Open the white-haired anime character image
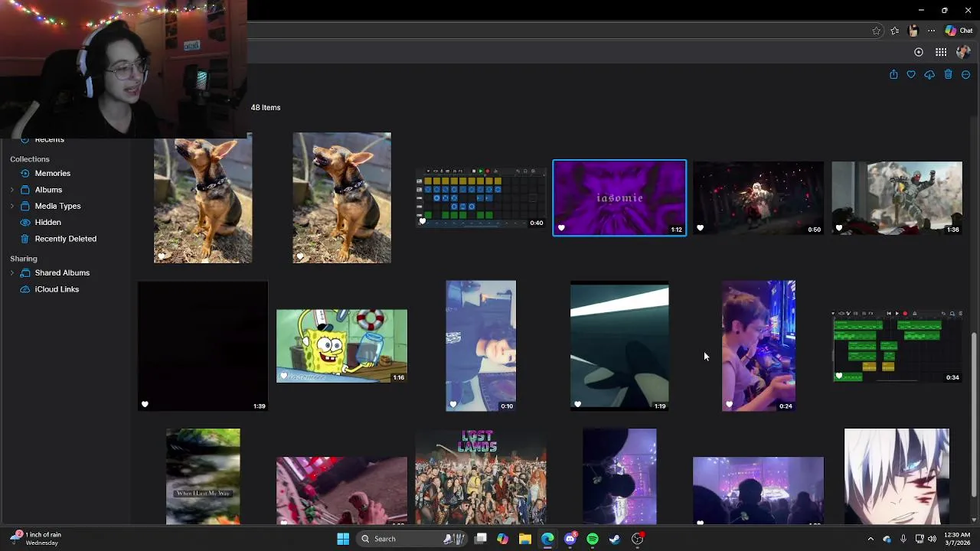The height and width of the screenshot is (551, 980). click(897, 476)
